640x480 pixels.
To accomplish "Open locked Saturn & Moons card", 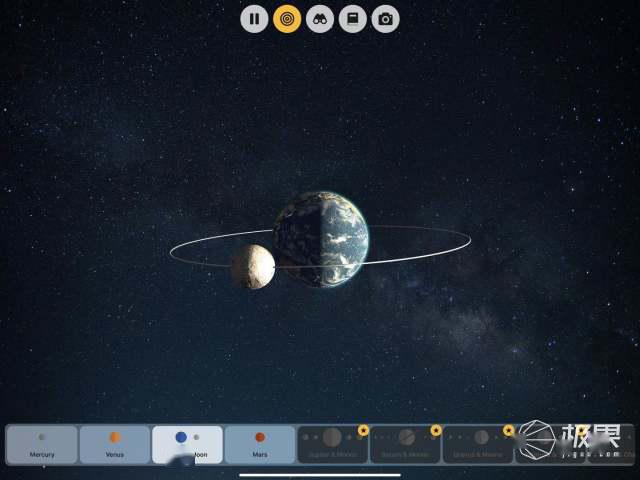I will pos(405,444).
